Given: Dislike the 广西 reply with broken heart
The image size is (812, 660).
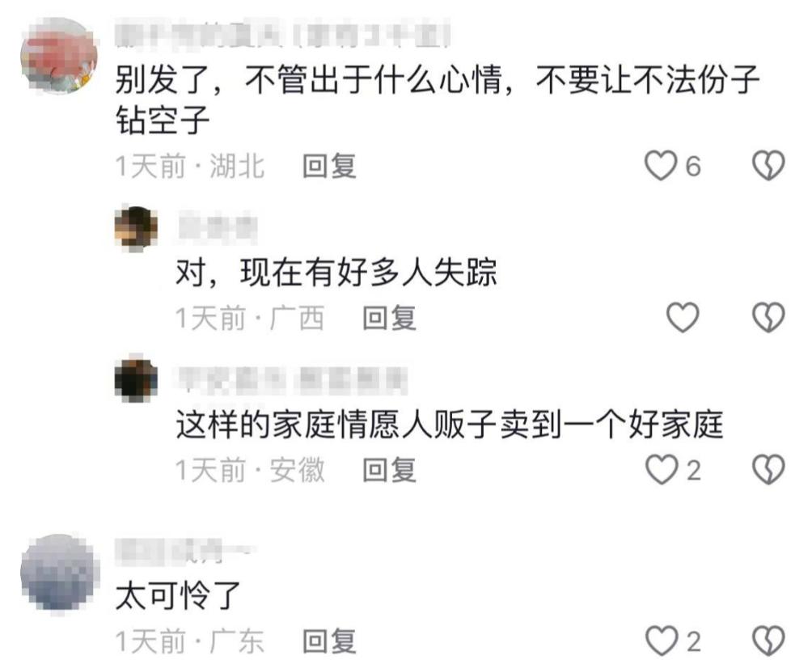Looking at the screenshot, I should pos(768,317).
